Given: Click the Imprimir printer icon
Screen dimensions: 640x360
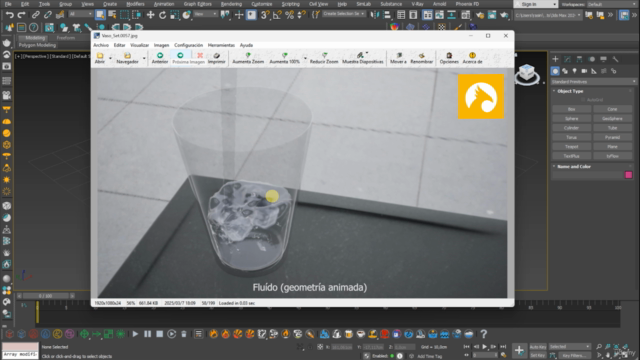Looking at the screenshot, I should [216, 58].
